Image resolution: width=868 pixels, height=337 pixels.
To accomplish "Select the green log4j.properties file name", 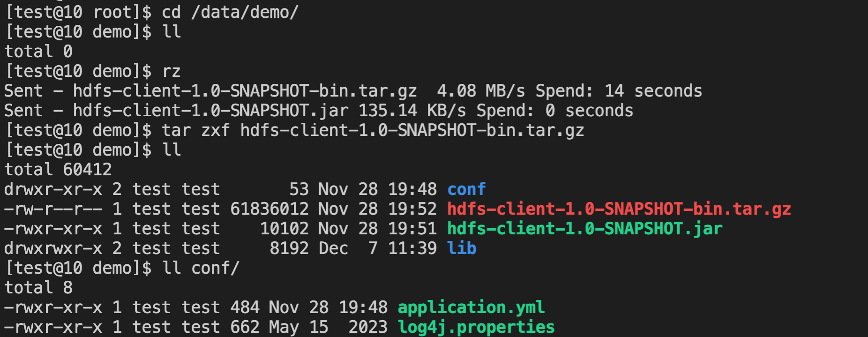I will (476, 327).
